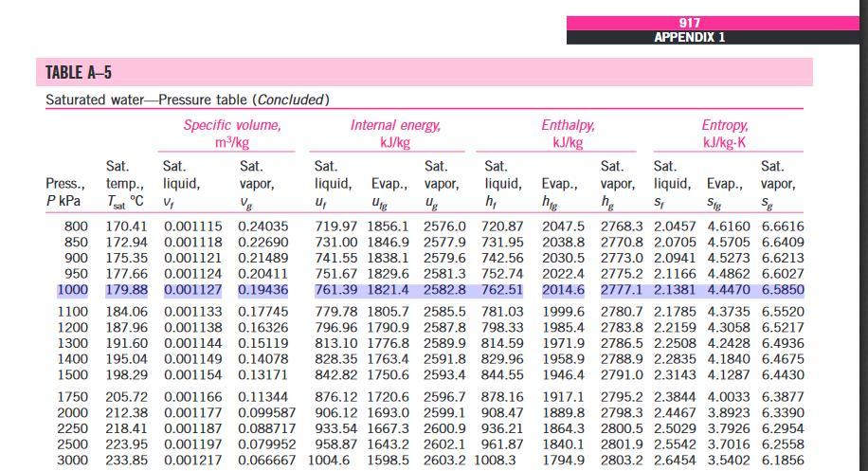The height and width of the screenshot is (471, 868).
Task: Click the Entropy column group header
Action: tap(725, 133)
